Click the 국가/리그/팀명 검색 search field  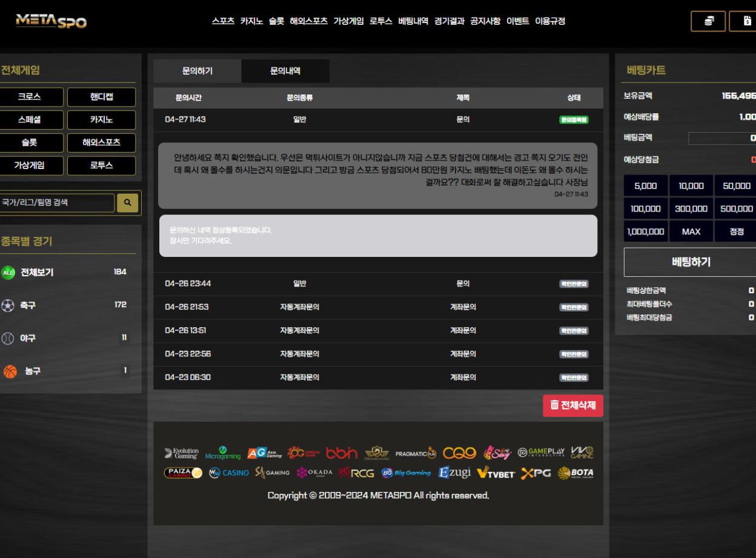point(57,203)
